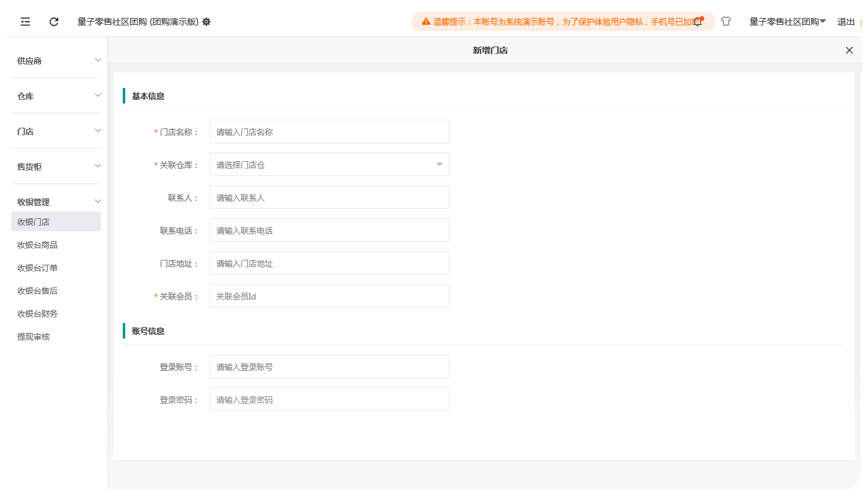Expand the 供应商 menu group
Screen dimensions: 868x496
(56, 61)
